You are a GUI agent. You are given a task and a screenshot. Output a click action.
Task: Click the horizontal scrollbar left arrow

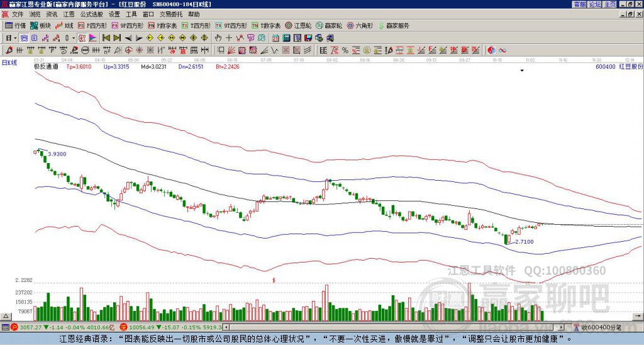coord(226,327)
